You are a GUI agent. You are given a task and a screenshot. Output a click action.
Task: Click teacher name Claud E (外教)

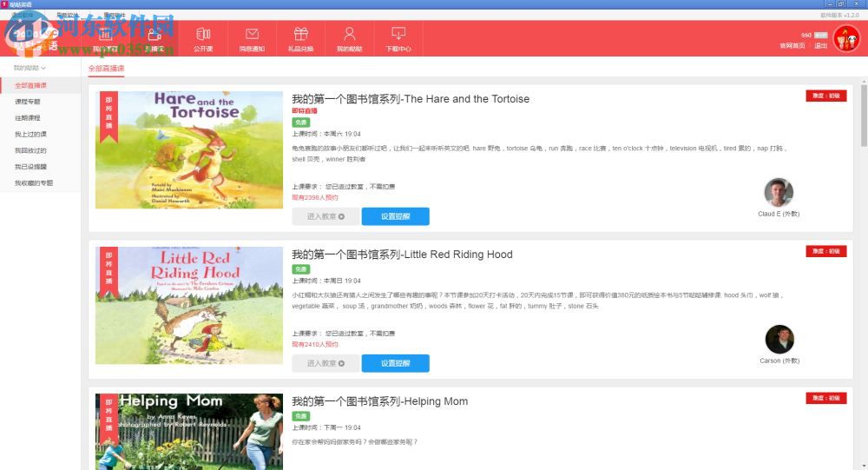click(779, 214)
